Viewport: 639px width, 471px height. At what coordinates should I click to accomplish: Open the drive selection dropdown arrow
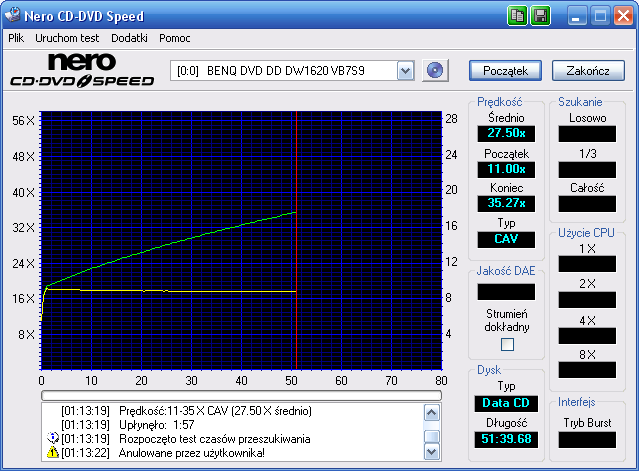405,71
